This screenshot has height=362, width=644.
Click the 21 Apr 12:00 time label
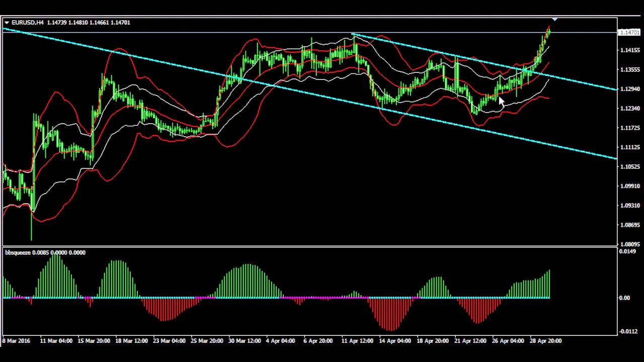click(470, 341)
